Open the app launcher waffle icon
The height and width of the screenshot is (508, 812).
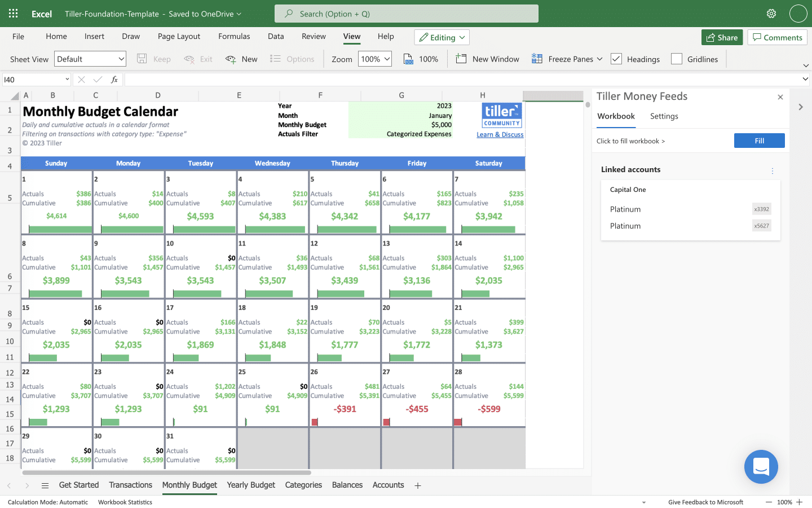pos(13,14)
